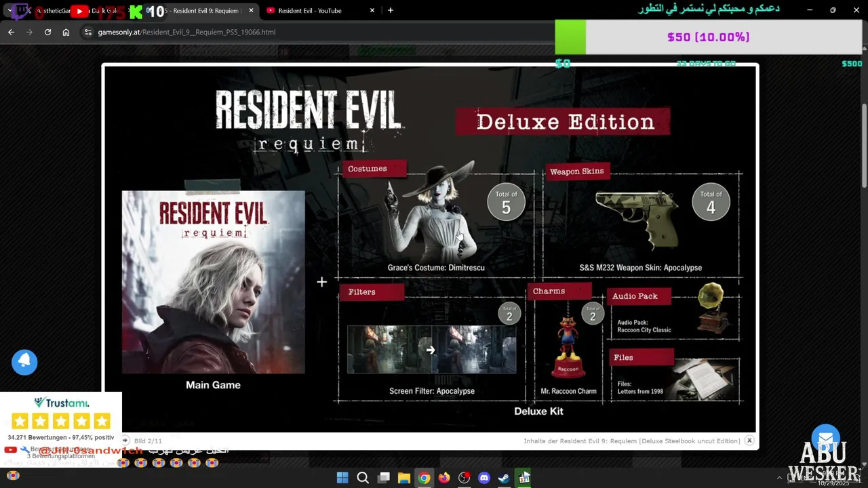
Task: Select the Resident Evil 9: Requiem tab
Action: [203, 11]
